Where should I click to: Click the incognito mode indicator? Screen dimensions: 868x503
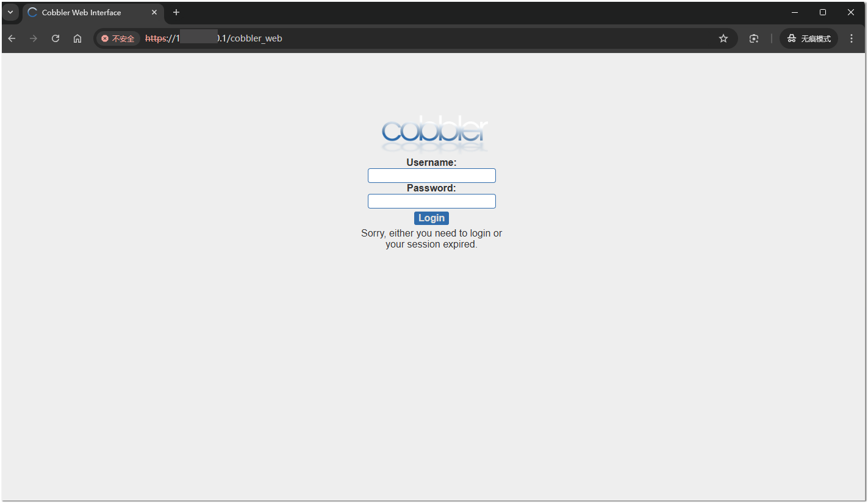tap(809, 38)
